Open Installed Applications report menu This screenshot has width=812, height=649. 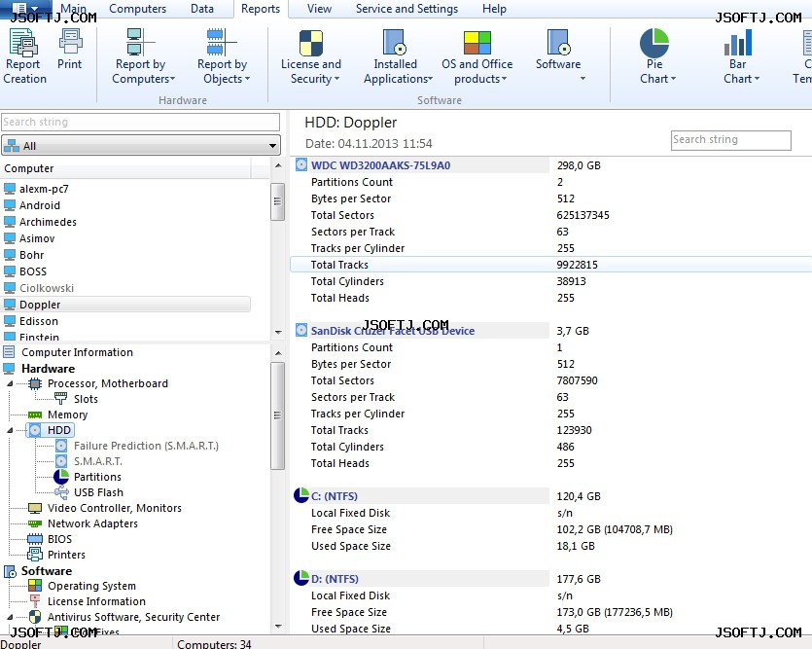tap(398, 55)
